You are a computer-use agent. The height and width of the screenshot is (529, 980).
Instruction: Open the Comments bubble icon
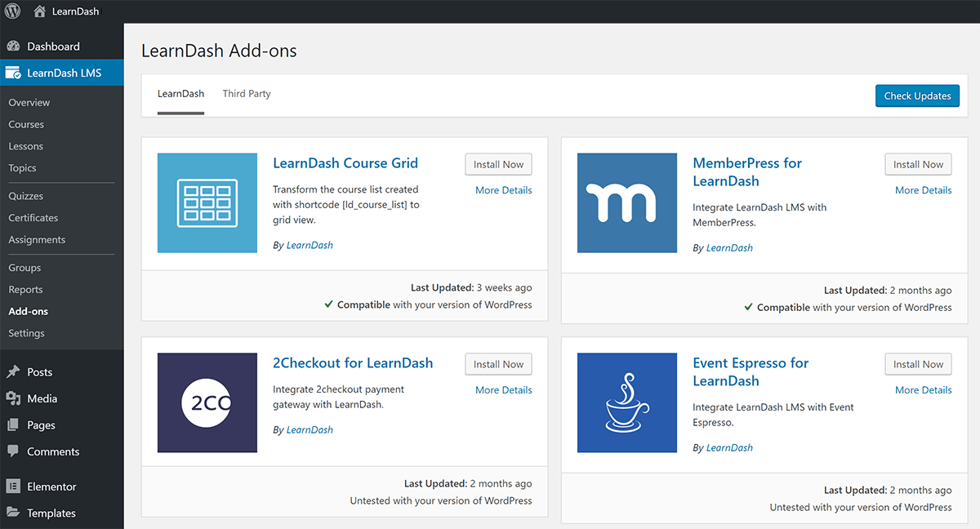pyautogui.click(x=15, y=451)
